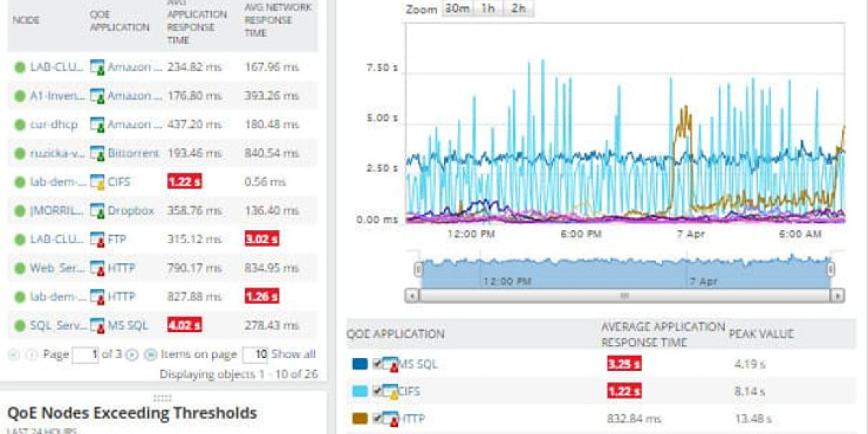Image resolution: width=868 pixels, height=434 pixels.
Task: Toggle the HTTP series checkbox in legend
Action: [x=377, y=418]
